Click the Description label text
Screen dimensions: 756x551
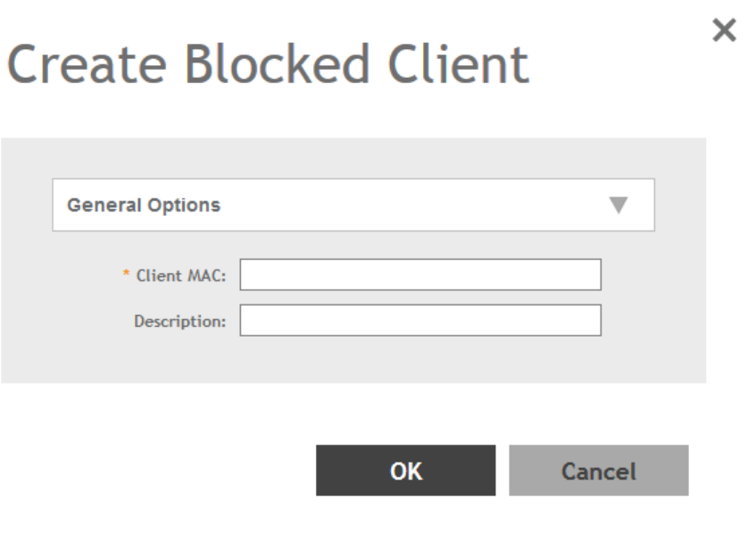click(179, 320)
